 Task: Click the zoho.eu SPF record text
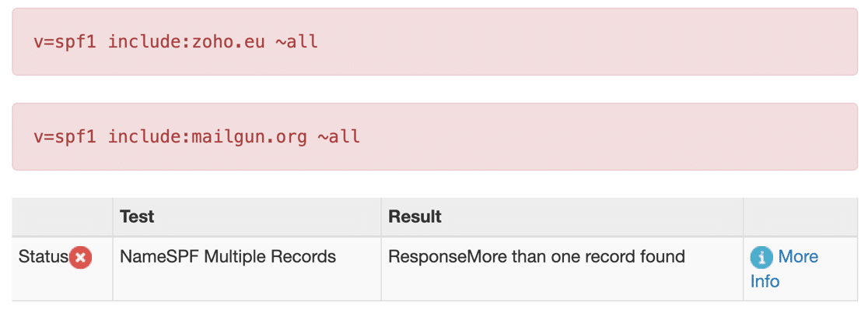[176, 41]
